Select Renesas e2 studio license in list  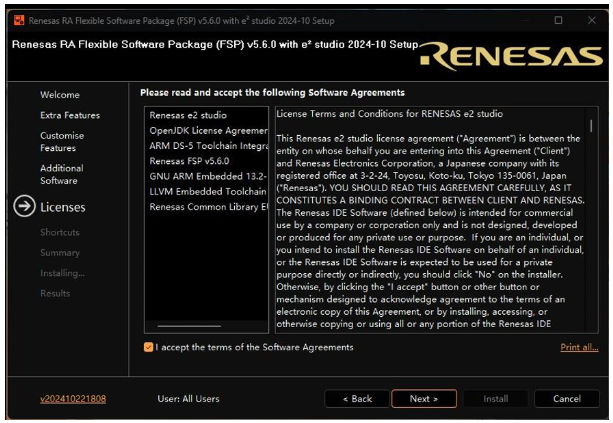[188, 114]
